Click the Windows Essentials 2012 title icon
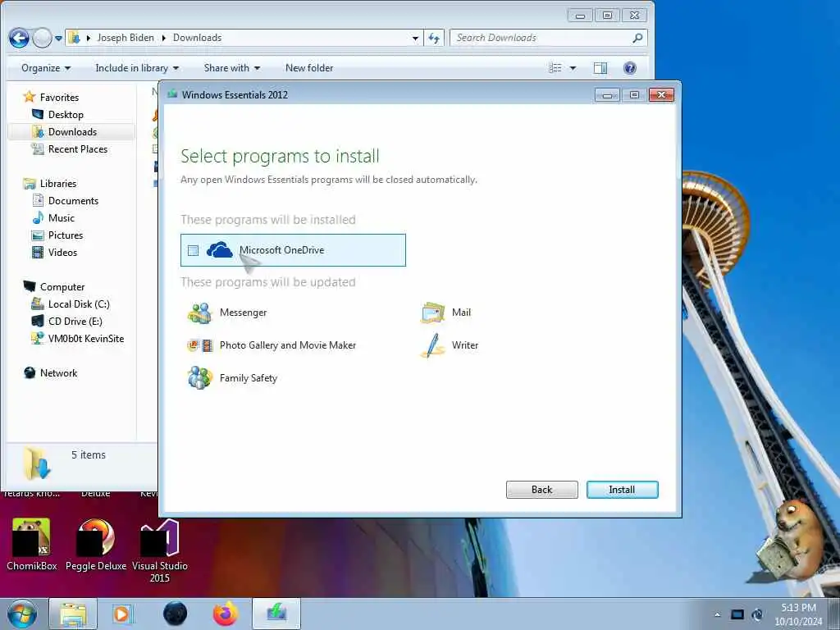This screenshot has height=630, width=840. [172, 94]
